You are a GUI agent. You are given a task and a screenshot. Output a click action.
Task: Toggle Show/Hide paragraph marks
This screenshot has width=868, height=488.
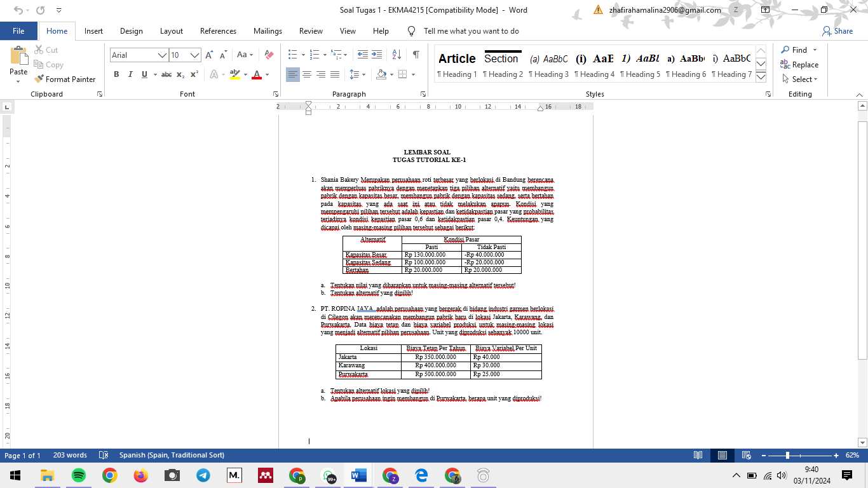tap(416, 55)
